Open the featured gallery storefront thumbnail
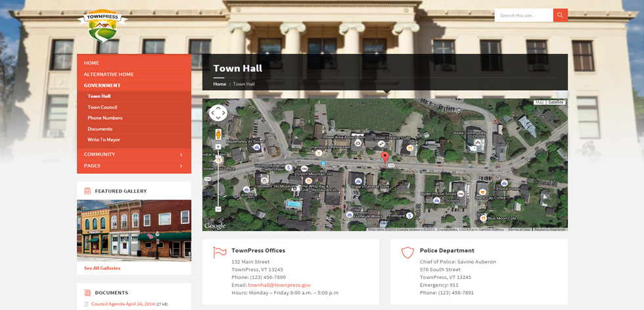This screenshot has height=310, width=644. coord(134,230)
